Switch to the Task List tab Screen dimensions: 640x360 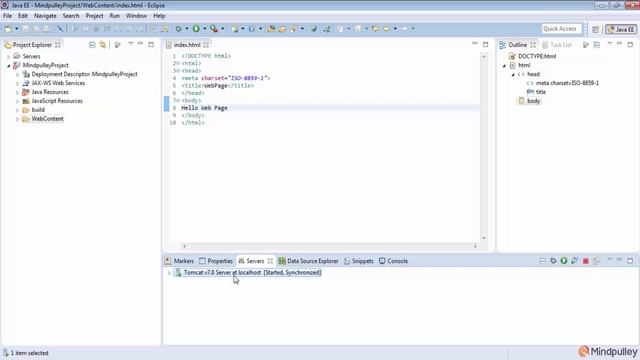[x=557, y=44]
